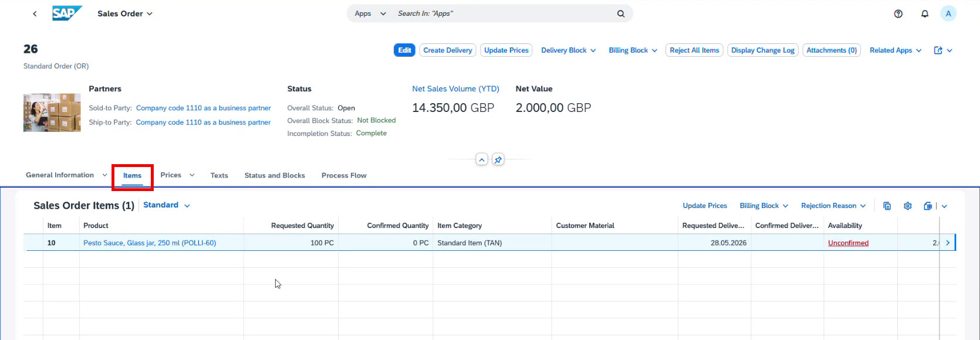980x340 pixels.
Task: Click the SAP logo
Action: coord(67,13)
